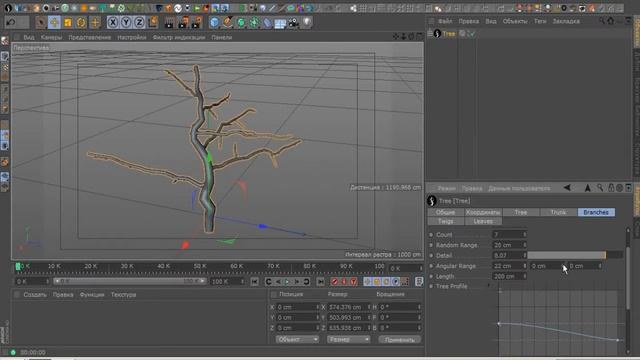Toggle Count animation keyframe dot

(431, 235)
